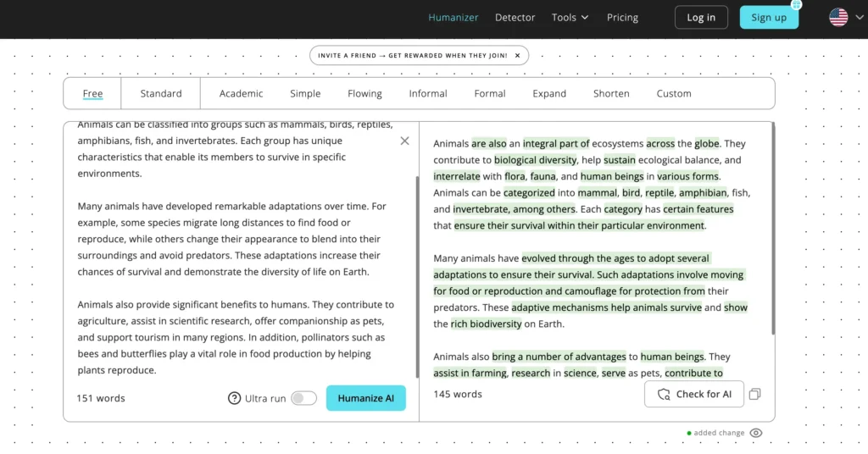Copy the humanized output with the copy icon
The height and width of the screenshot is (454, 868).
coord(754,394)
